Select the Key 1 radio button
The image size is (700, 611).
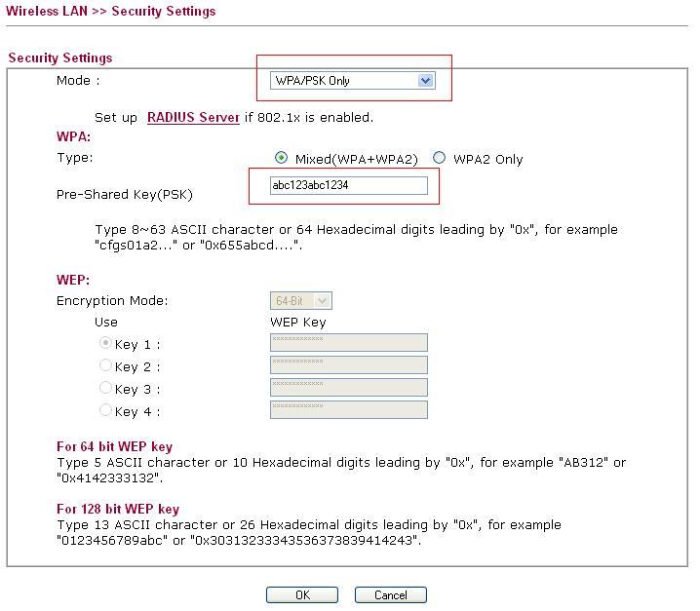(x=105, y=343)
